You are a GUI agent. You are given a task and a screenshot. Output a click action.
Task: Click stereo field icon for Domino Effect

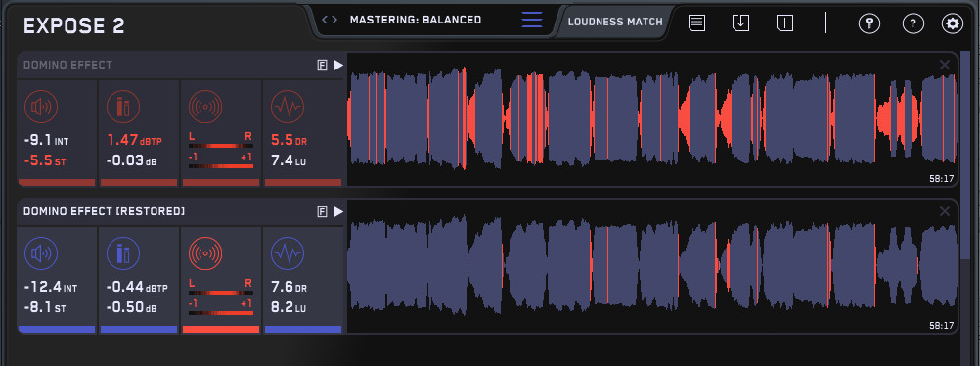(x=205, y=107)
